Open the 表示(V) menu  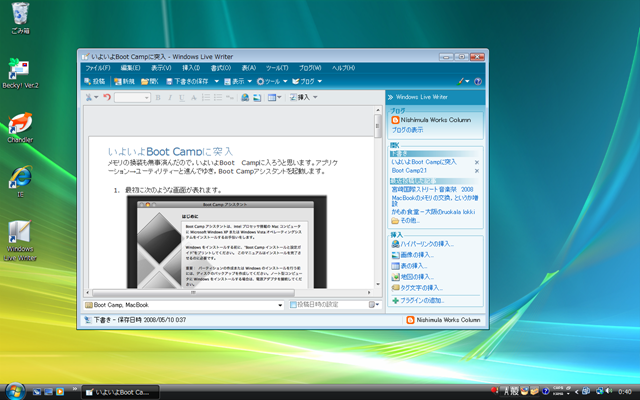click(x=161, y=68)
